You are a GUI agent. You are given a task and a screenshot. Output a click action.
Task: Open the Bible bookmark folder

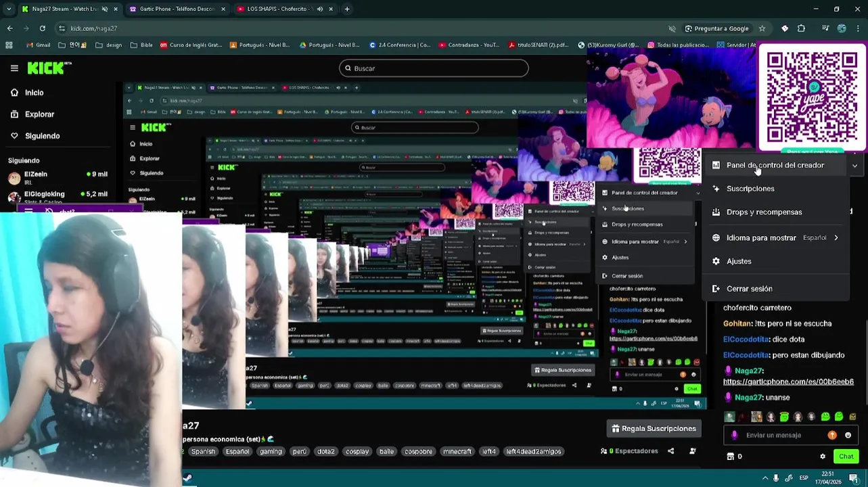tap(140, 45)
